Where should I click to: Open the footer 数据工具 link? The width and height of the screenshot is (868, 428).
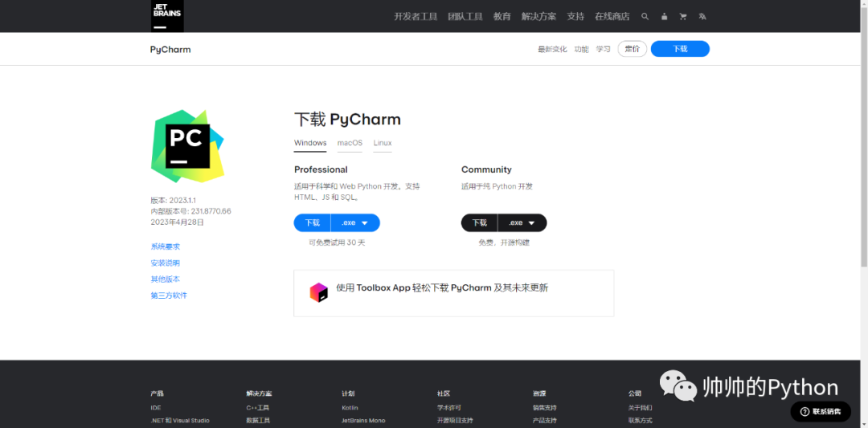tap(258, 420)
